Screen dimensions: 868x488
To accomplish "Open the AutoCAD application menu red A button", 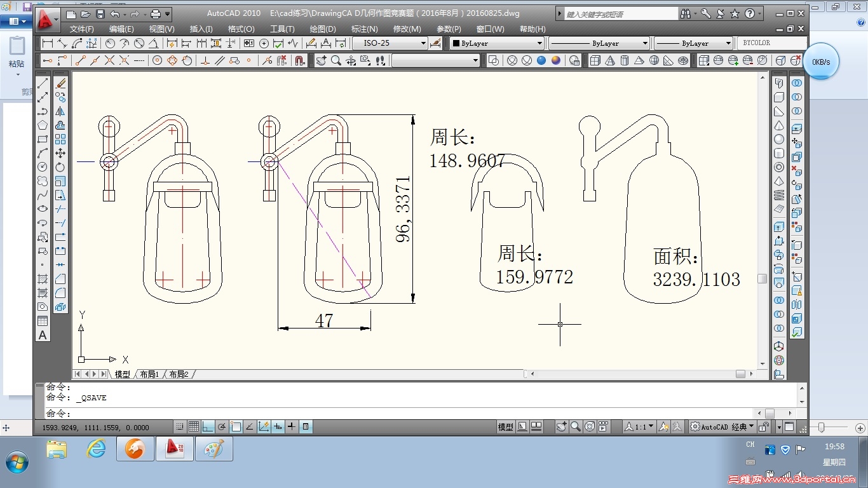I will [47, 20].
